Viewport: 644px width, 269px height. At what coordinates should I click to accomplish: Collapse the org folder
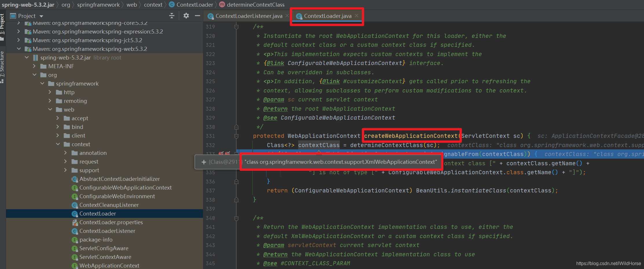34,75
